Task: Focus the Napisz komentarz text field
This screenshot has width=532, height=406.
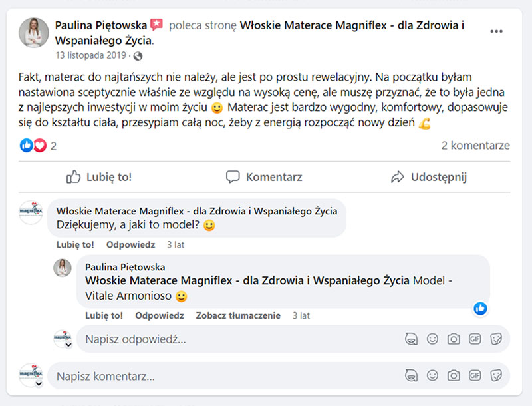Action: tap(226, 376)
